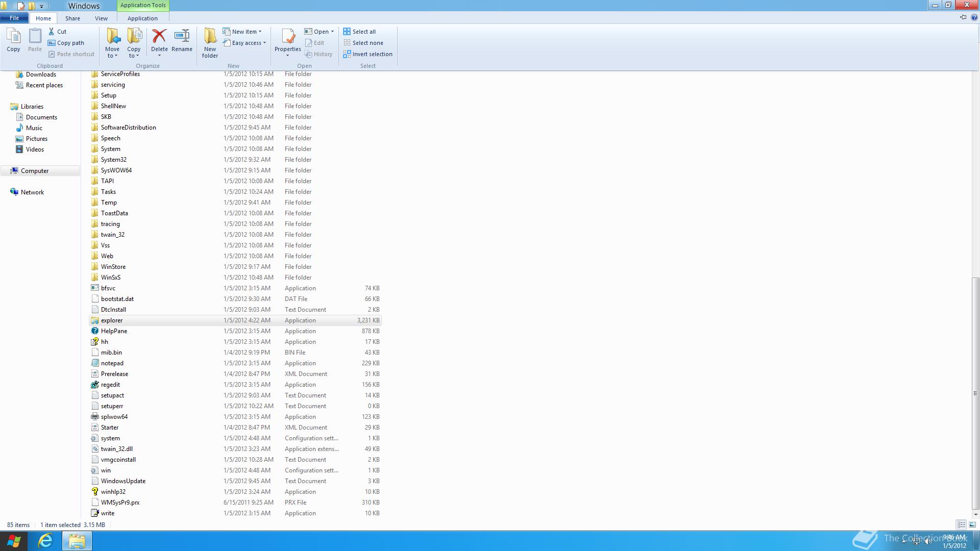Screen dimensions: 980x551
Task: Click Select all in ribbon
Action: [359, 32]
